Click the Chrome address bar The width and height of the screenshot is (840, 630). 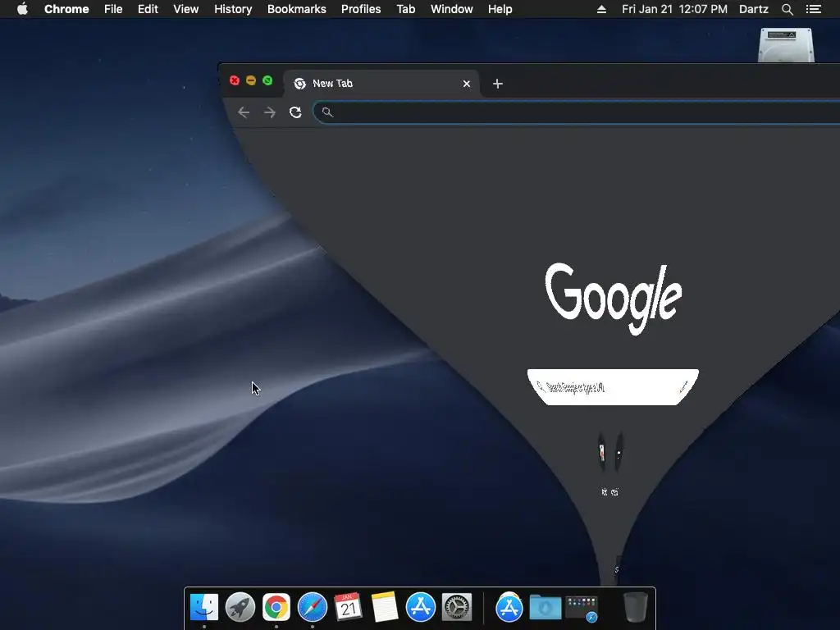pyautogui.click(x=576, y=112)
